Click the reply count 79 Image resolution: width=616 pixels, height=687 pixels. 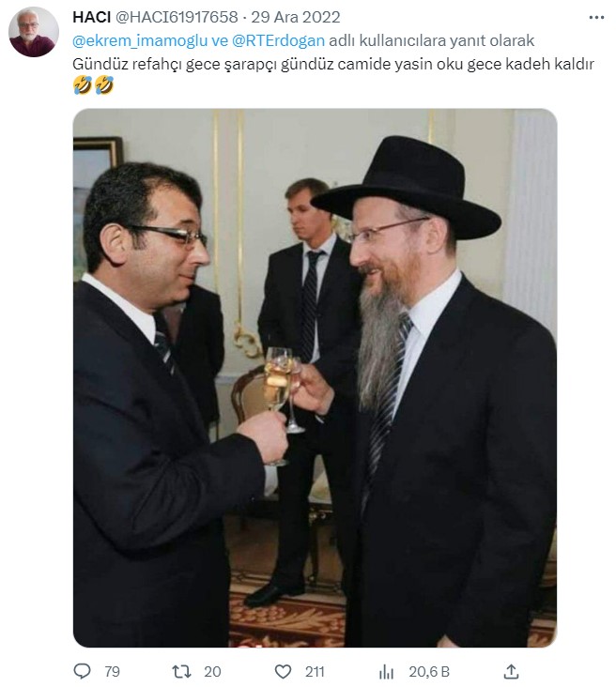113,671
